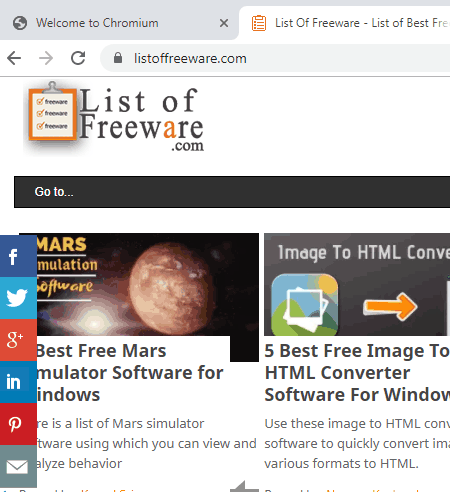Click the text 'list of Mars simulator'

pyautogui.click(x=139, y=424)
